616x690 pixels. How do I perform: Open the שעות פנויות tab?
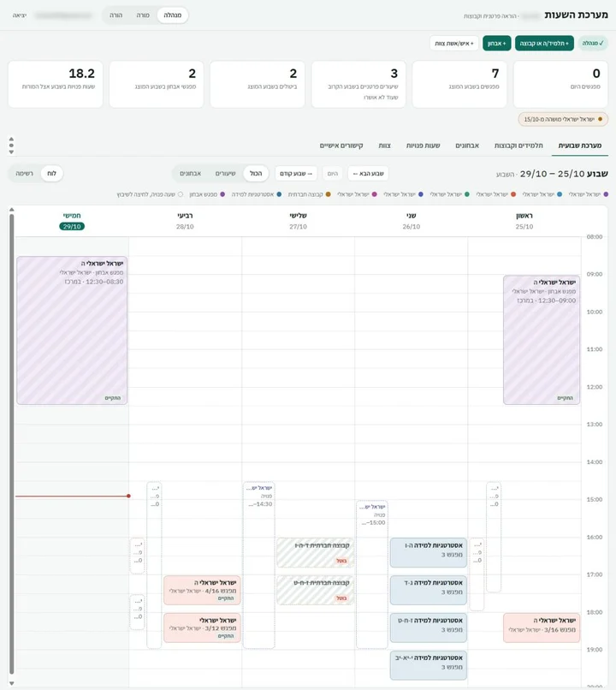[423, 146]
